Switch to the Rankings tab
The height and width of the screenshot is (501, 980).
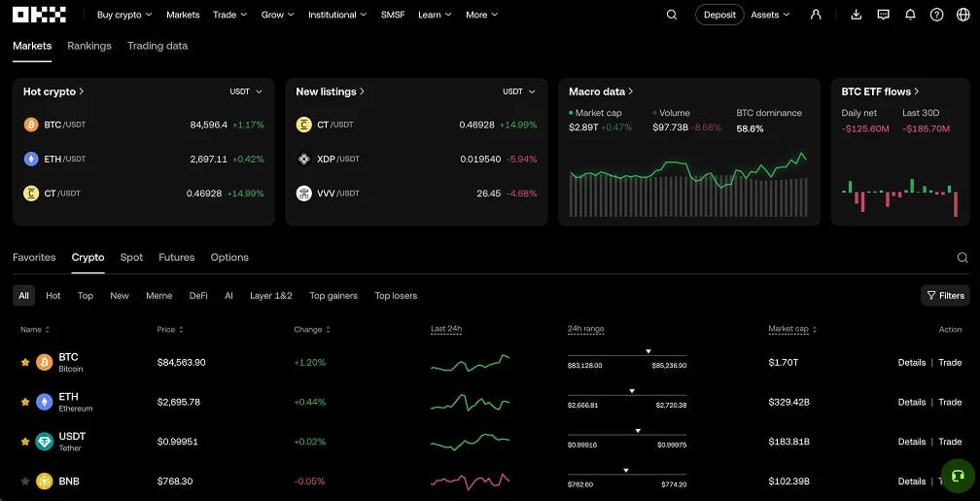[x=89, y=46]
